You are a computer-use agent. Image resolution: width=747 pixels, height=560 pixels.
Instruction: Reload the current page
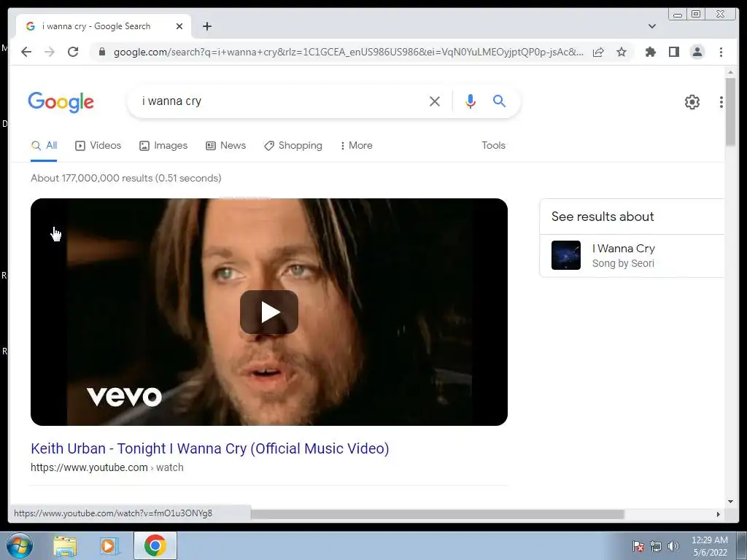(x=73, y=52)
